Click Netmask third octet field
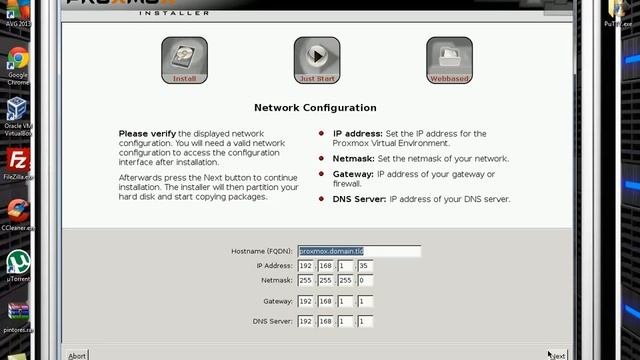The height and width of the screenshot is (360, 640). (345, 280)
